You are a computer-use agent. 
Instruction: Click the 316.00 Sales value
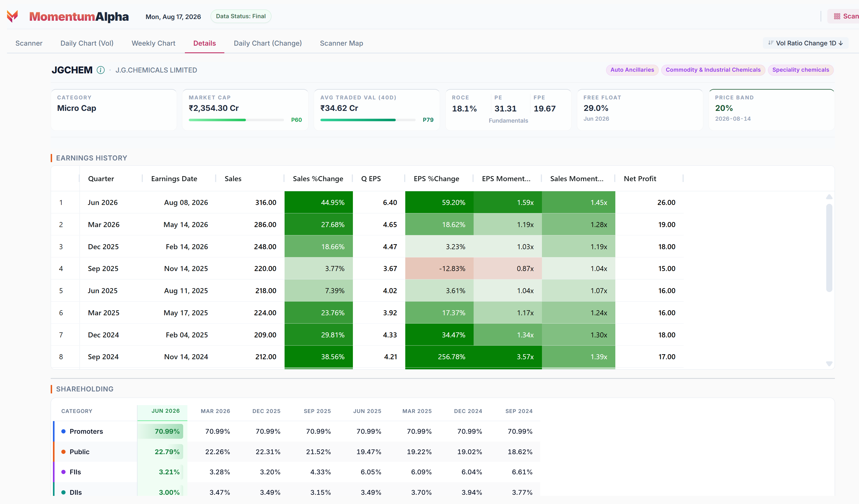coord(266,202)
